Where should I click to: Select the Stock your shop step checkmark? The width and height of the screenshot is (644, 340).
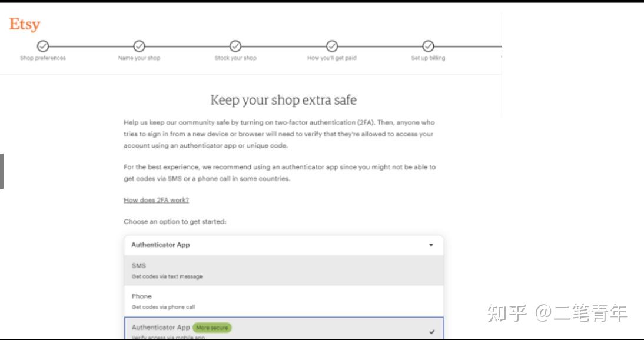235,46
